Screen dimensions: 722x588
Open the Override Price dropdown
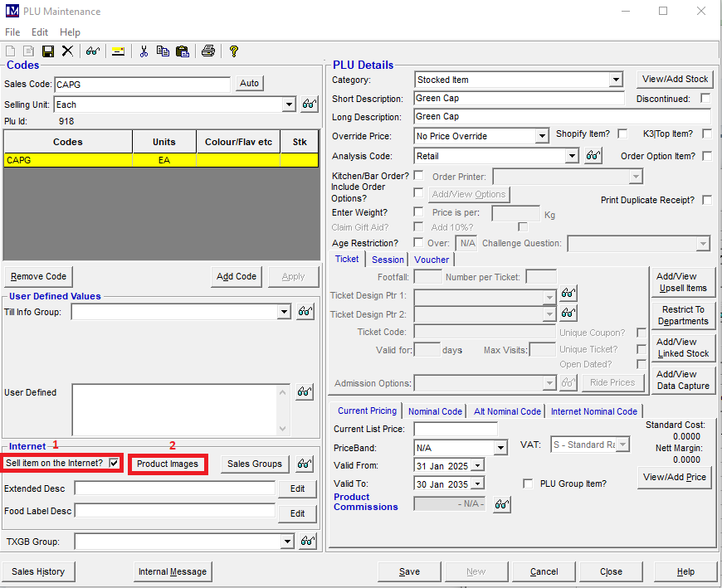(541, 136)
